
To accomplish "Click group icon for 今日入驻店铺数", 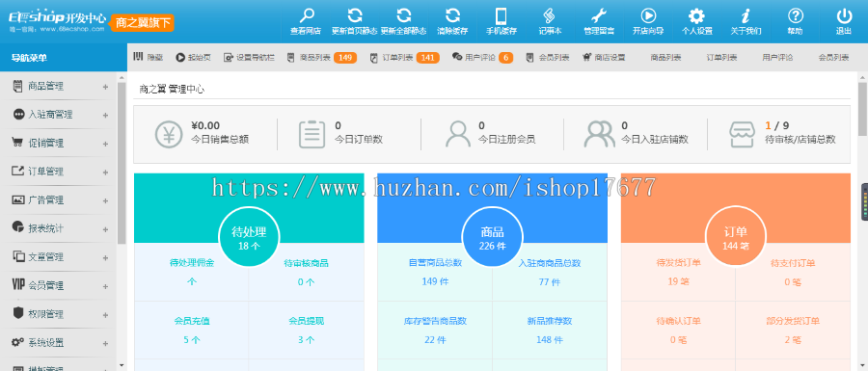I will click(600, 134).
